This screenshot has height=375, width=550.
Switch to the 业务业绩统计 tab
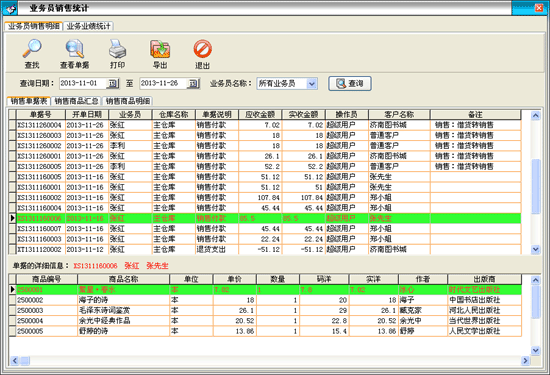pyautogui.click(x=88, y=26)
